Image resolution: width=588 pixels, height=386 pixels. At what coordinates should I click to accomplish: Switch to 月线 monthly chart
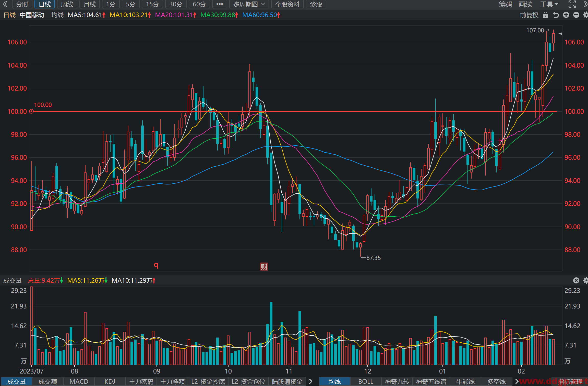pyautogui.click(x=90, y=4)
